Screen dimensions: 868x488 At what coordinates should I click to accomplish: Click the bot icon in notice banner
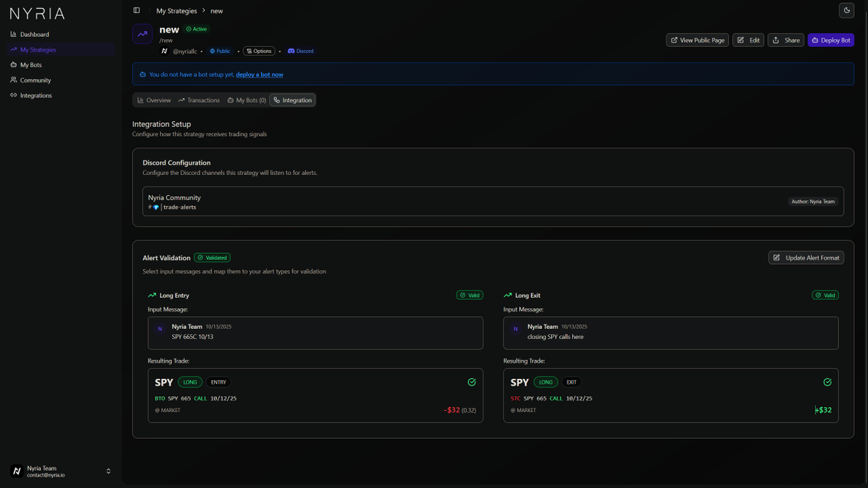point(143,74)
